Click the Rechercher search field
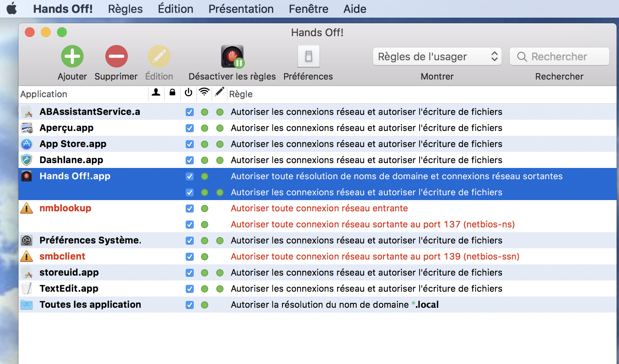Image resolution: width=619 pixels, height=364 pixels. [559, 57]
